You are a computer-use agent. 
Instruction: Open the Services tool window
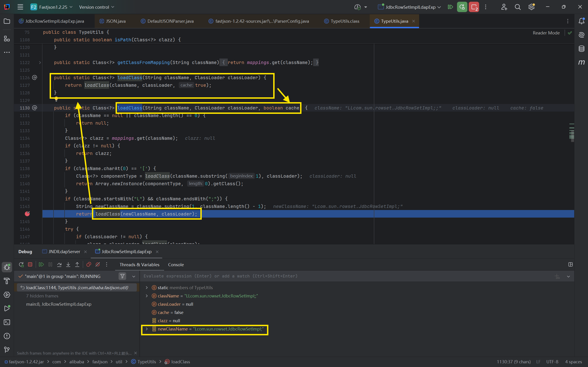[7, 295]
